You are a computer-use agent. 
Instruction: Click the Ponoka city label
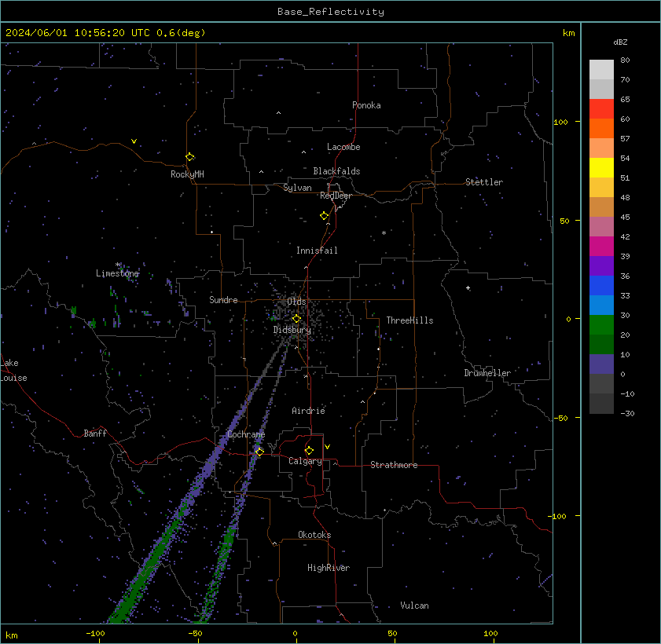pos(366,105)
